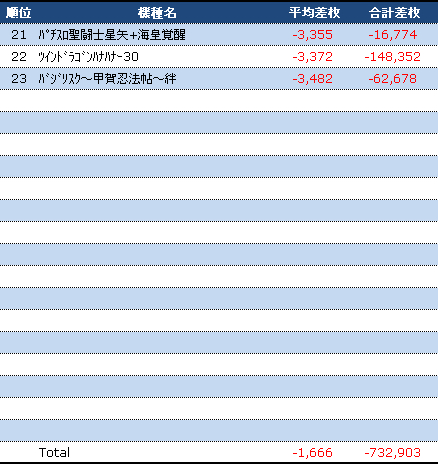Click machine name パチスロ聖闘士星矢+海皇覚醒
The width and height of the screenshot is (438, 464).
point(112,35)
